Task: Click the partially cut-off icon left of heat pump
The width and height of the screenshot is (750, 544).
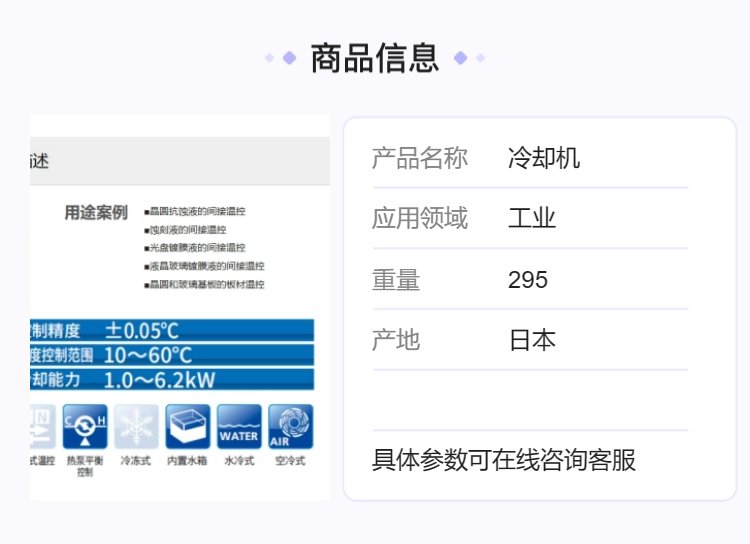Action: tap(42, 426)
